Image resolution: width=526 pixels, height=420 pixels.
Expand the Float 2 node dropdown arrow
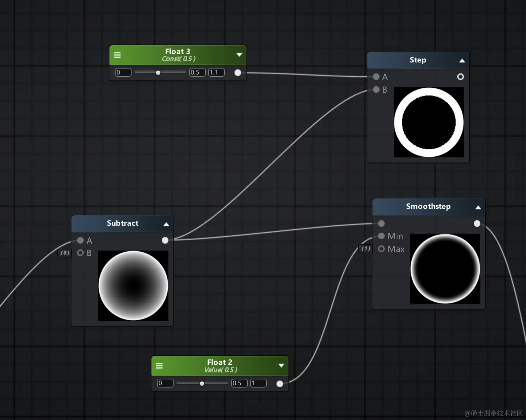click(281, 366)
